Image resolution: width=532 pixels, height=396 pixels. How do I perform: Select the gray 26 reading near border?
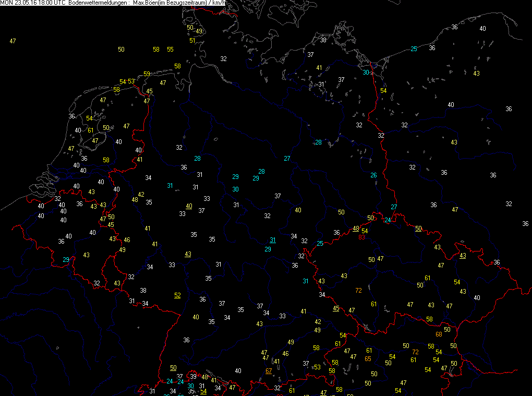point(373,175)
